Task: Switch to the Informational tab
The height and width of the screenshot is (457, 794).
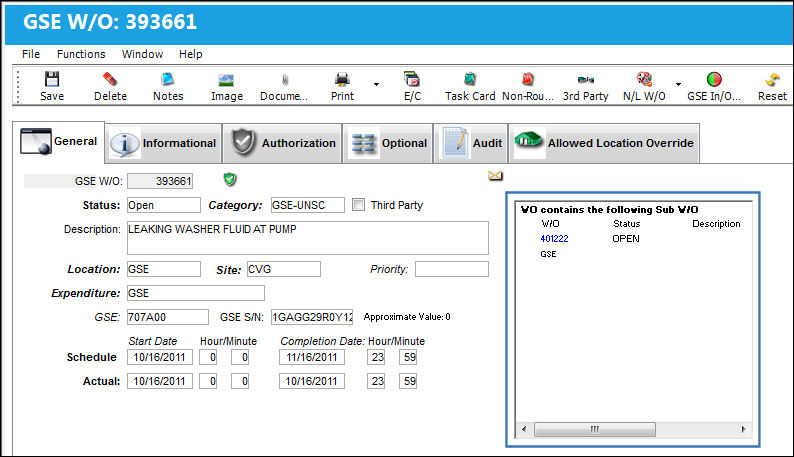Action: click(x=164, y=143)
